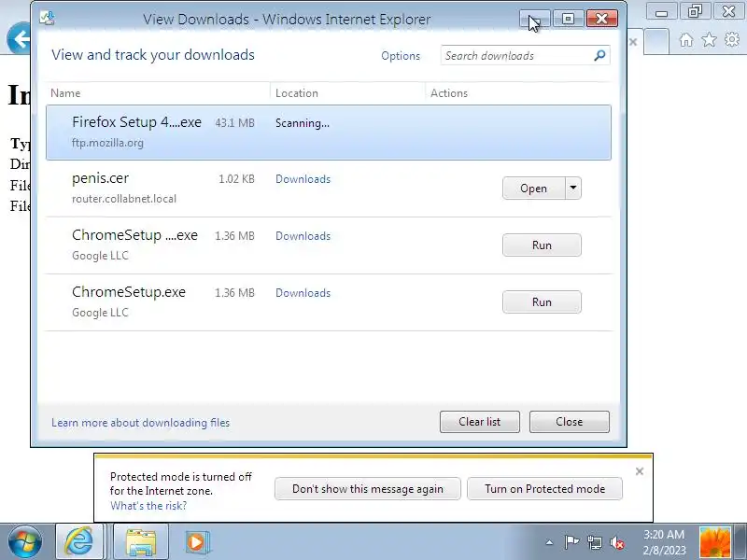Run the ChromeSetup.exe download
This screenshot has width=747, height=560.
(x=542, y=301)
